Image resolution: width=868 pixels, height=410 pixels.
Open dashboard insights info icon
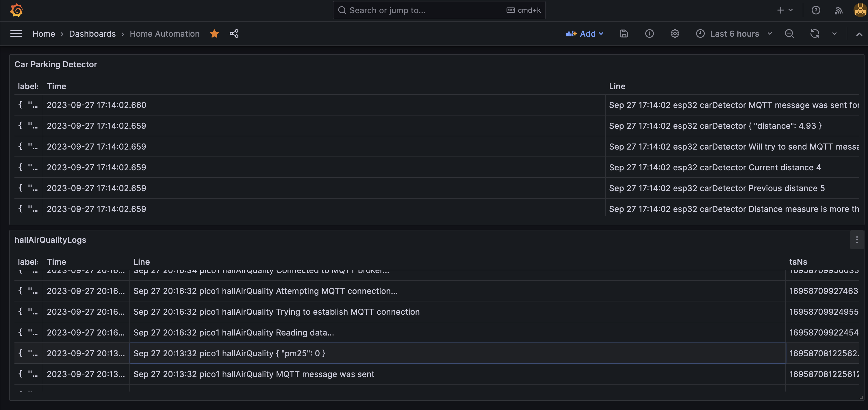coord(649,34)
